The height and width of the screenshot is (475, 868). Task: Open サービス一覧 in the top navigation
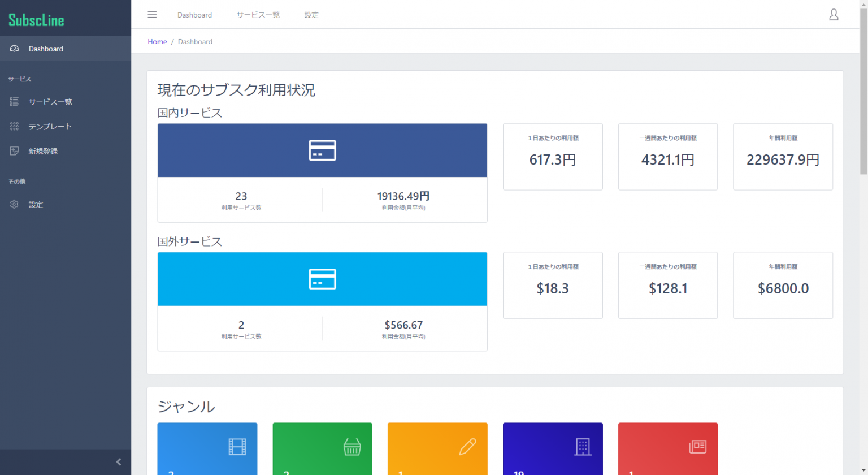(258, 15)
